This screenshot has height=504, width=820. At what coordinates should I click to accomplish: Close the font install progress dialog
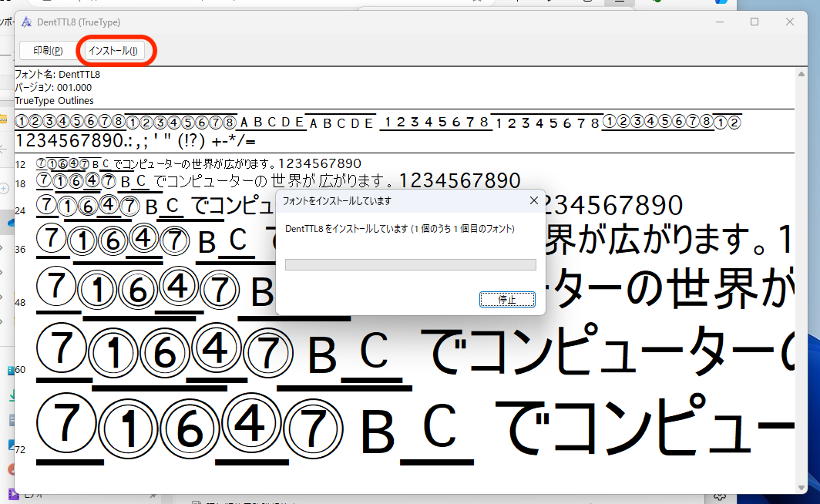(533, 201)
